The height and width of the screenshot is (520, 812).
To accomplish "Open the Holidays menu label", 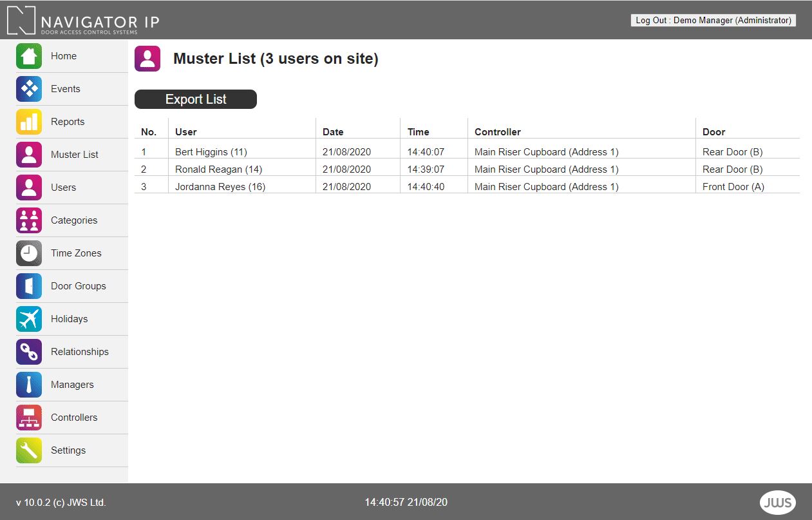I will (69, 319).
